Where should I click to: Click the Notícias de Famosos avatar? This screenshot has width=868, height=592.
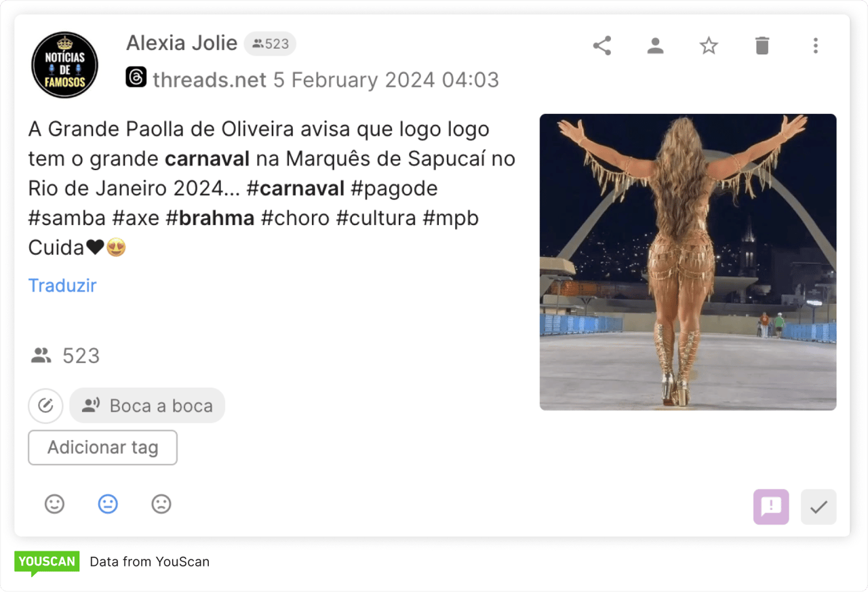click(x=65, y=65)
